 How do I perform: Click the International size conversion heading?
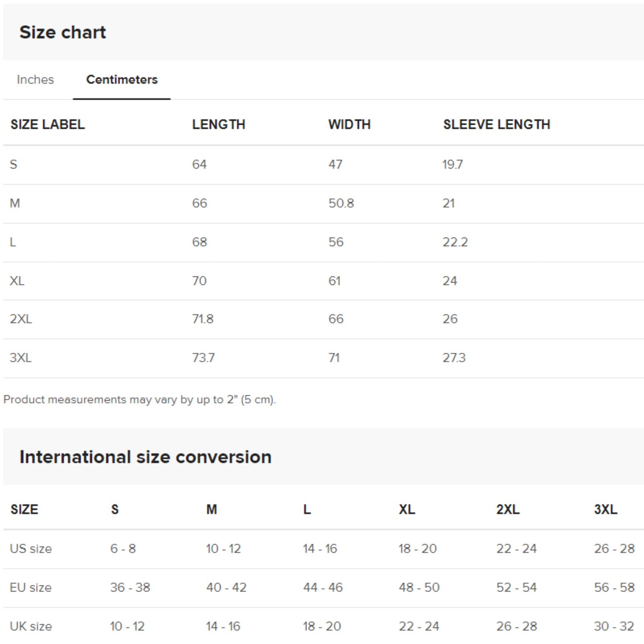tap(145, 456)
